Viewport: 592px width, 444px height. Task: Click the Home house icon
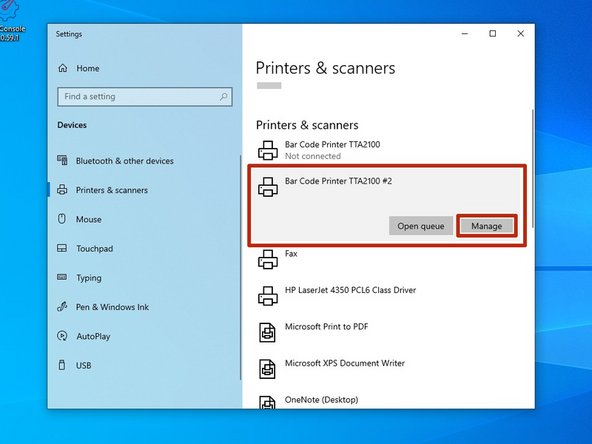pyautogui.click(x=63, y=68)
